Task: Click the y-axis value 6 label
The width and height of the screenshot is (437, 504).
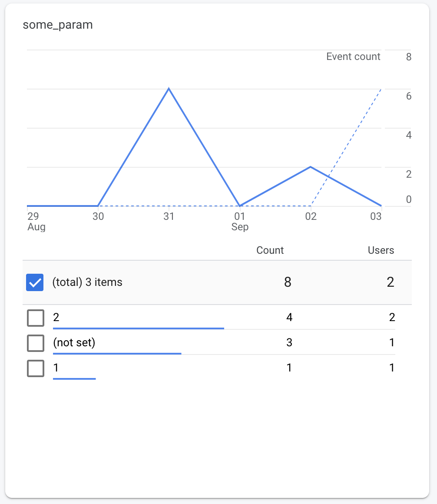Action: click(408, 96)
